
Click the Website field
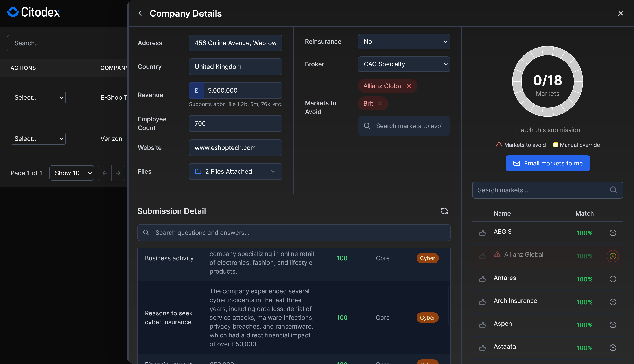[x=236, y=148]
